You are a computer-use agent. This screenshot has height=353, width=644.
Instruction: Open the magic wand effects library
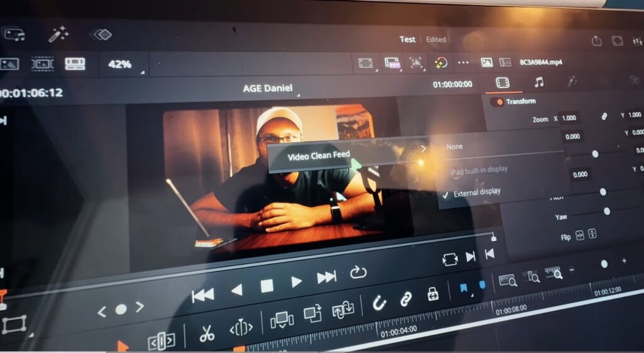[x=58, y=35]
